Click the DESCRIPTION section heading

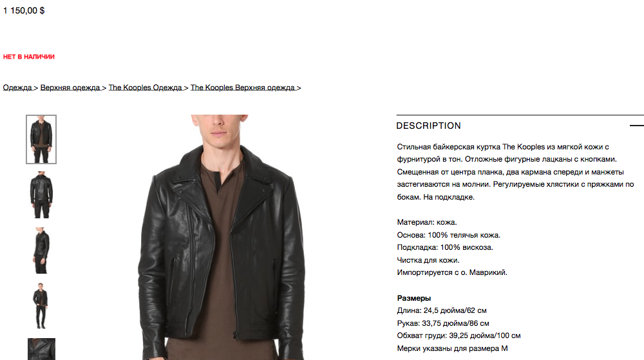click(428, 126)
